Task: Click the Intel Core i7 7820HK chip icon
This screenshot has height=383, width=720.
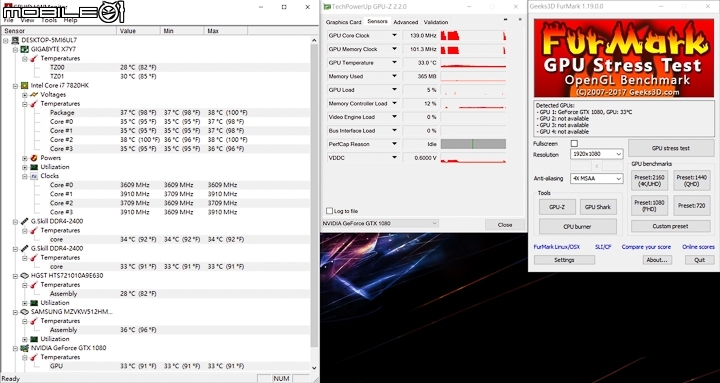Action: [24, 85]
